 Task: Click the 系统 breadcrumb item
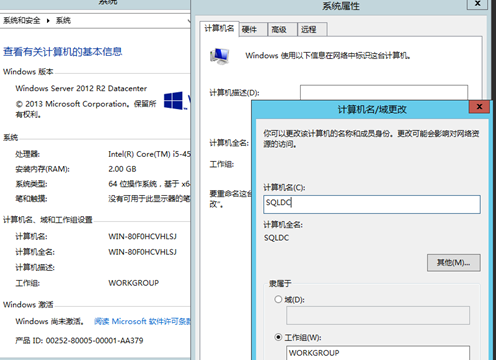(63, 21)
